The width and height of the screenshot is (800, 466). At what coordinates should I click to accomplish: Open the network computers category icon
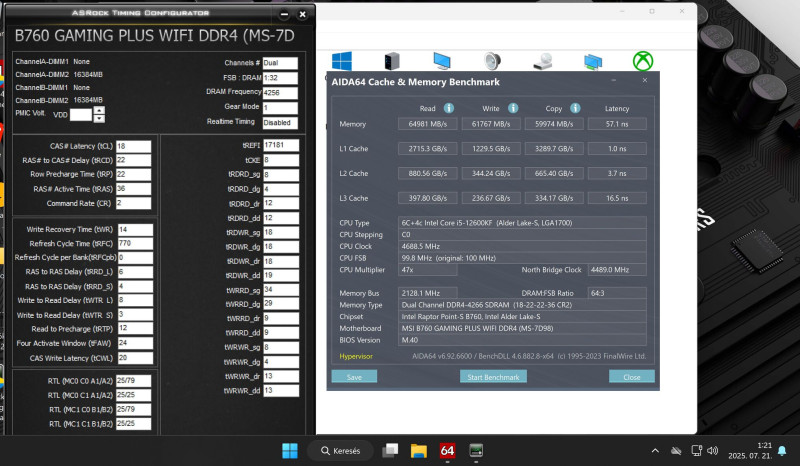pyautogui.click(x=593, y=61)
